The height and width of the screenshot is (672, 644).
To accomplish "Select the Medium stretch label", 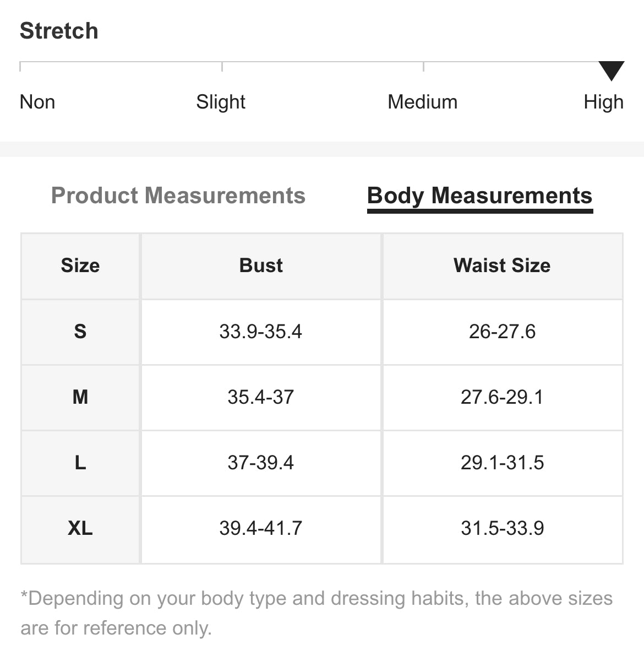I will coord(423,102).
